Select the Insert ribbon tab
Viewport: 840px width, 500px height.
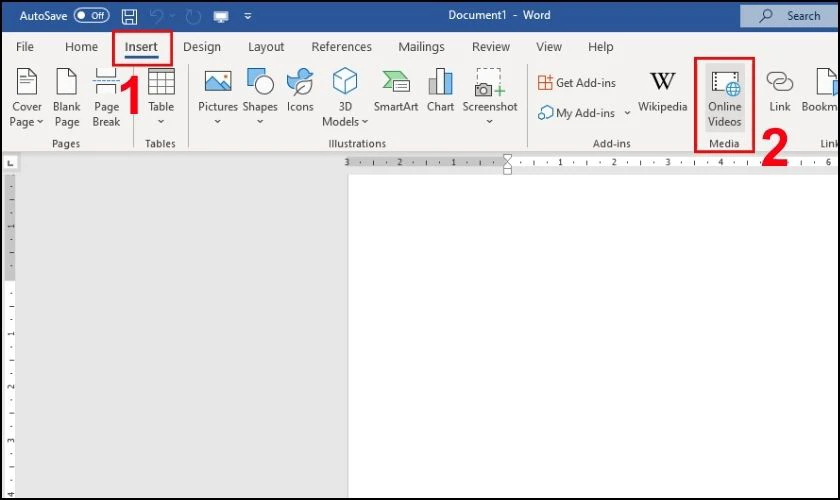(x=141, y=47)
